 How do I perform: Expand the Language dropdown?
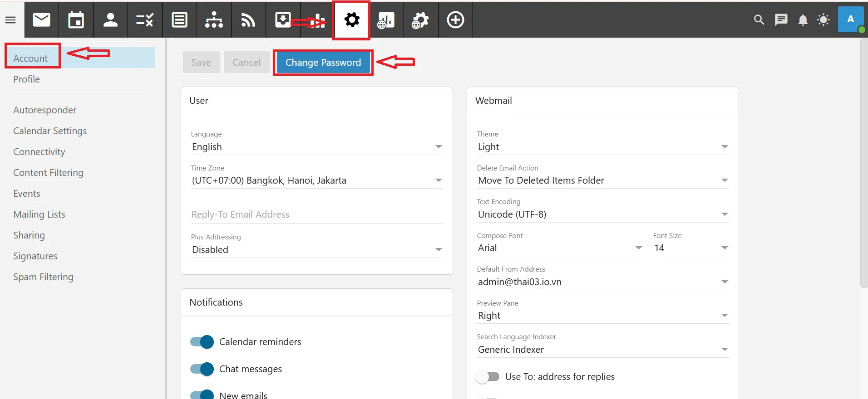316,147
